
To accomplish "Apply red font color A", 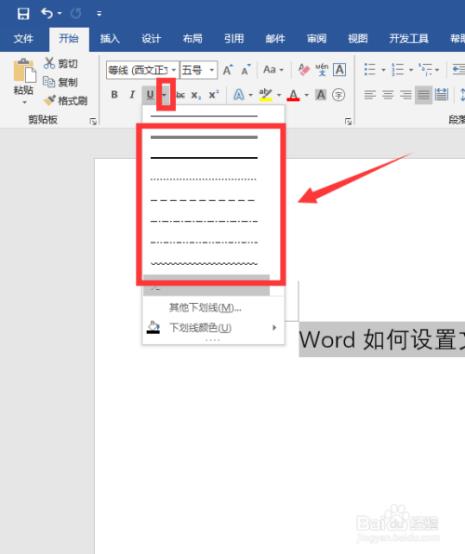I will point(293,95).
